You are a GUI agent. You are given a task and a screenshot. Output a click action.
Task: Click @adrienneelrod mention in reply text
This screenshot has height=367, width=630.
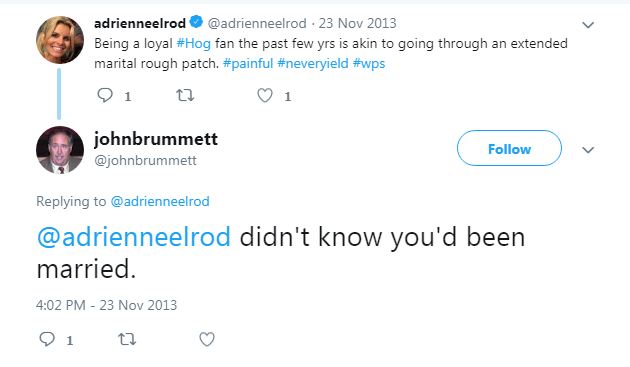[134, 237]
